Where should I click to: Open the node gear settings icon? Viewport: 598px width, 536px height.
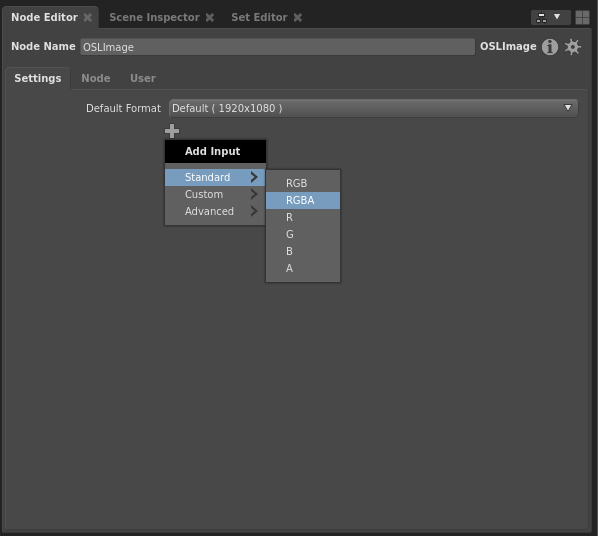coord(572,47)
